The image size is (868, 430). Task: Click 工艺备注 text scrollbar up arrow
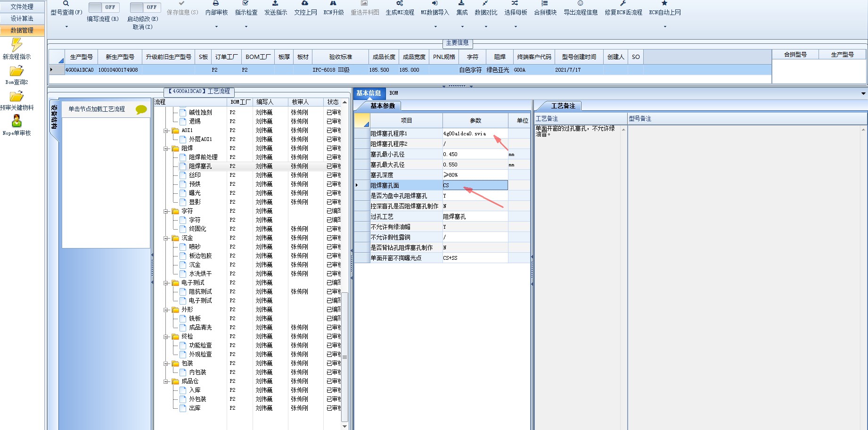623,130
